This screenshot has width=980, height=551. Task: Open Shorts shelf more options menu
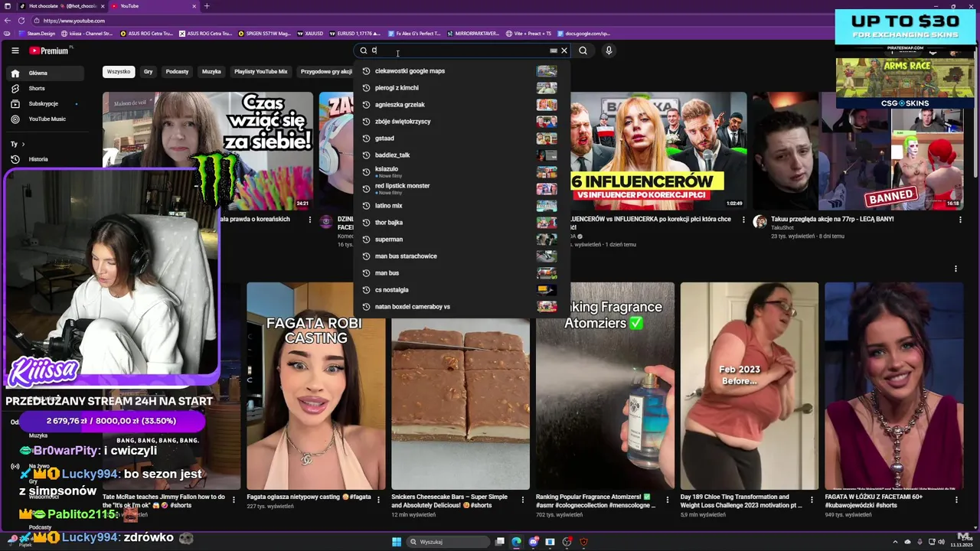click(955, 269)
